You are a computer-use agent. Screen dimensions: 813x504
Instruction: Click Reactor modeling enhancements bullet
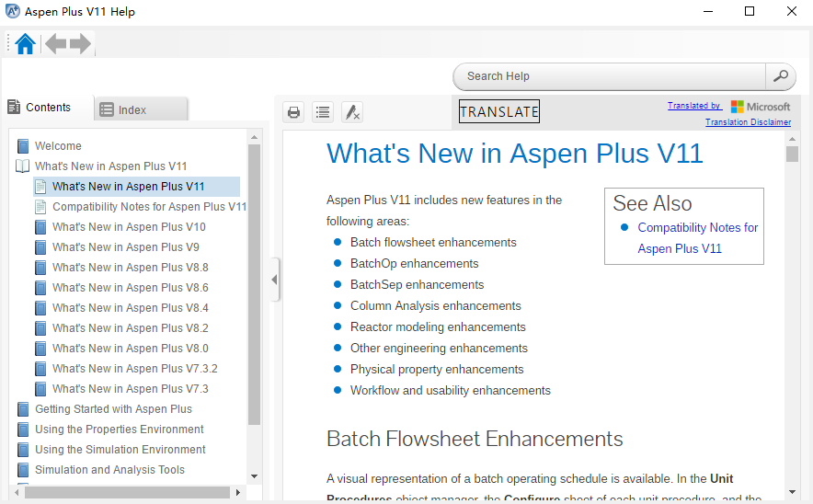point(438,327)
